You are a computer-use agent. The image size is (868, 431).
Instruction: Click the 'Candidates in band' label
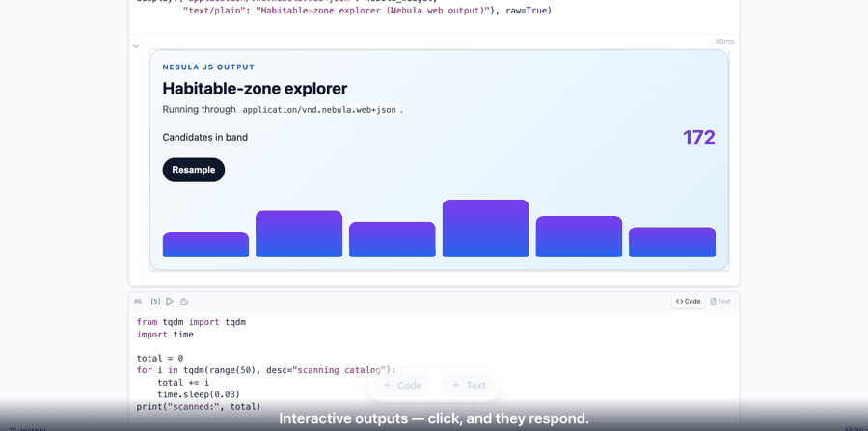pos(205,137)
